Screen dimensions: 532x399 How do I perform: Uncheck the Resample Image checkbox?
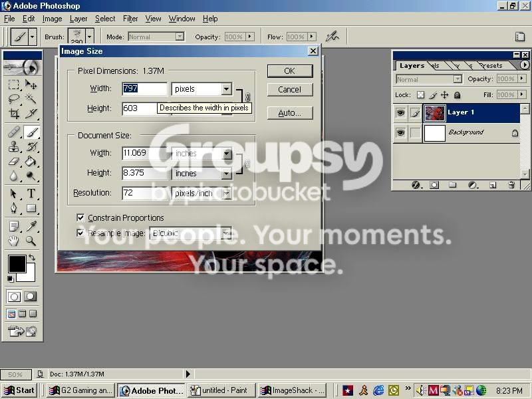80,233
